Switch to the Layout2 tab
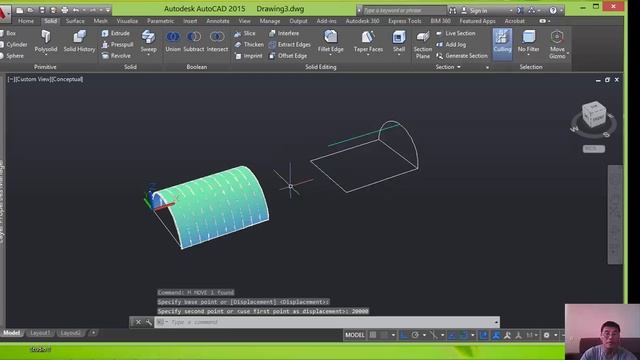This screenshot has height=360, width=640. point(70,333)
